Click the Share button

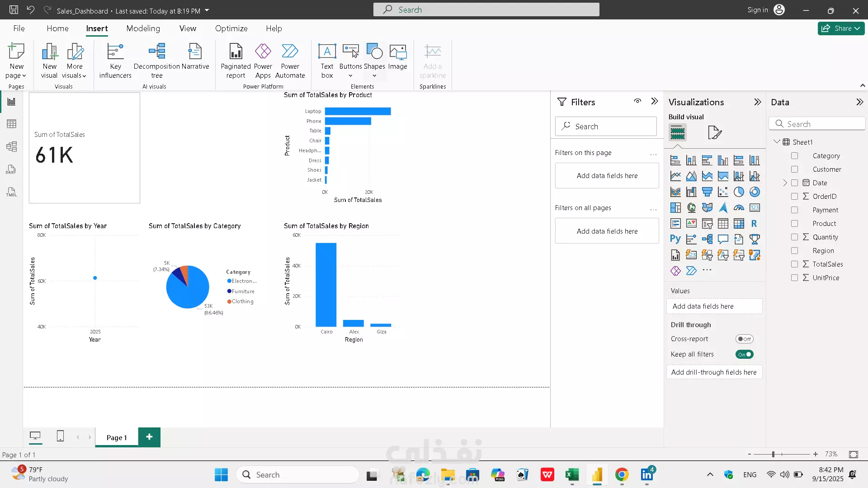coord(841,28)
